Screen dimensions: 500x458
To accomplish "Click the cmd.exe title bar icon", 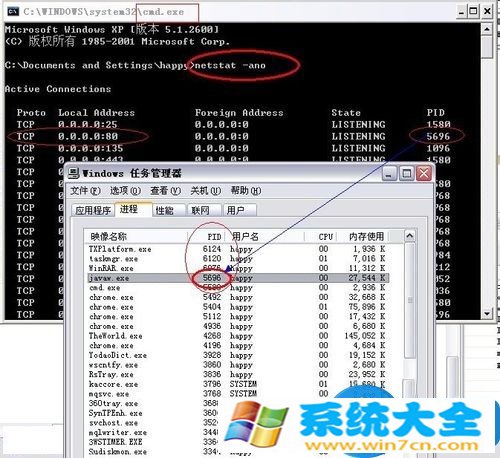I will [x=13, y=12].
